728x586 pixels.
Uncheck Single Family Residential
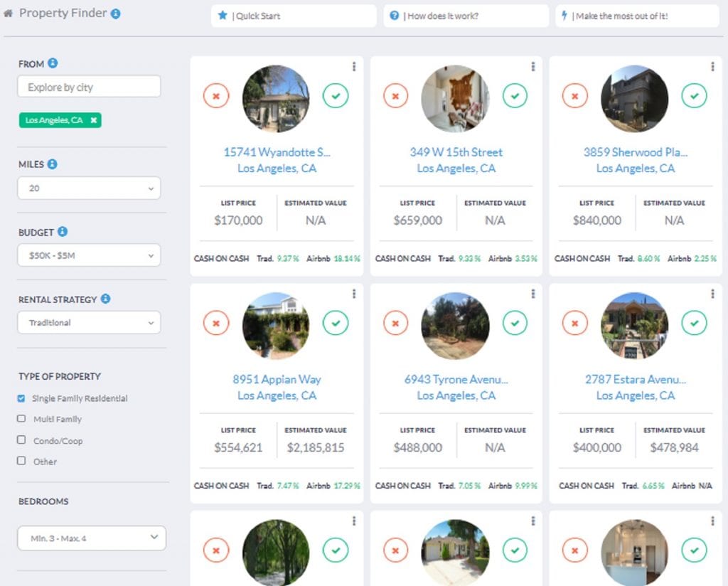pyautogui.click(x=22, y=398)
